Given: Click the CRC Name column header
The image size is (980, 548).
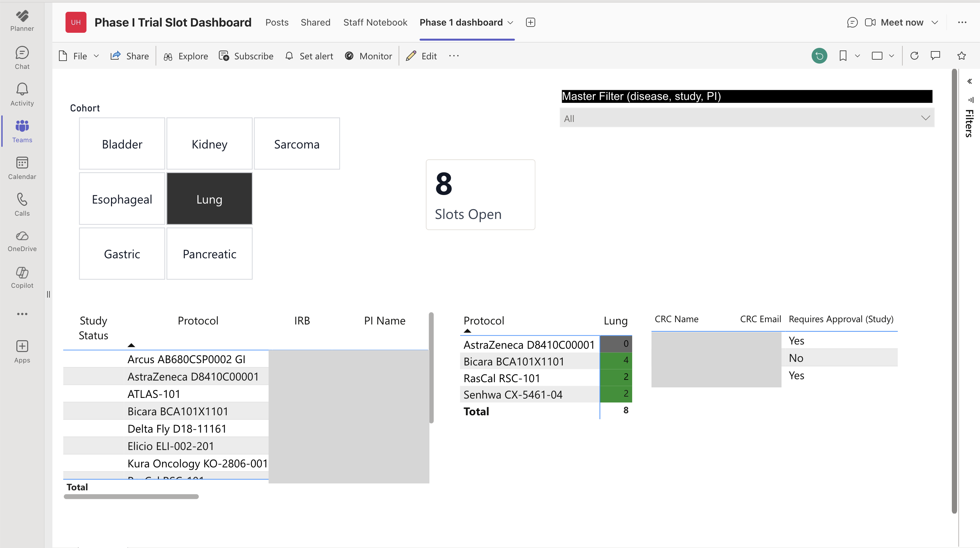Looking at the screenshot, I should point(676,319).
